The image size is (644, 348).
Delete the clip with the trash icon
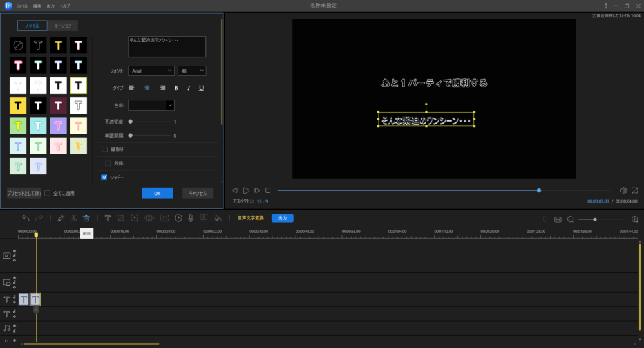click(x=86, y=218)
